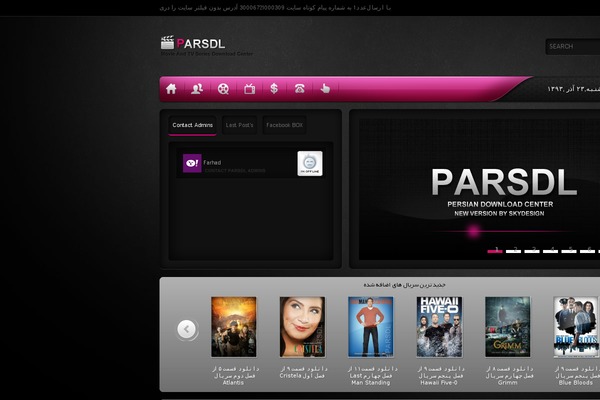This screenshot has height=400, width=600.
Task: Click the dollar sign icon
Action: [274, 89]
